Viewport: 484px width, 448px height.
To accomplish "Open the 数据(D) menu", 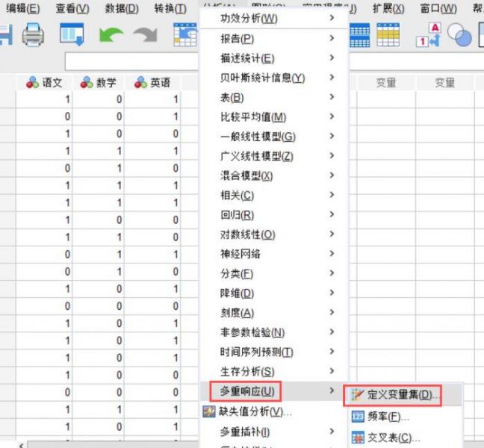I will tap(122, 8).
